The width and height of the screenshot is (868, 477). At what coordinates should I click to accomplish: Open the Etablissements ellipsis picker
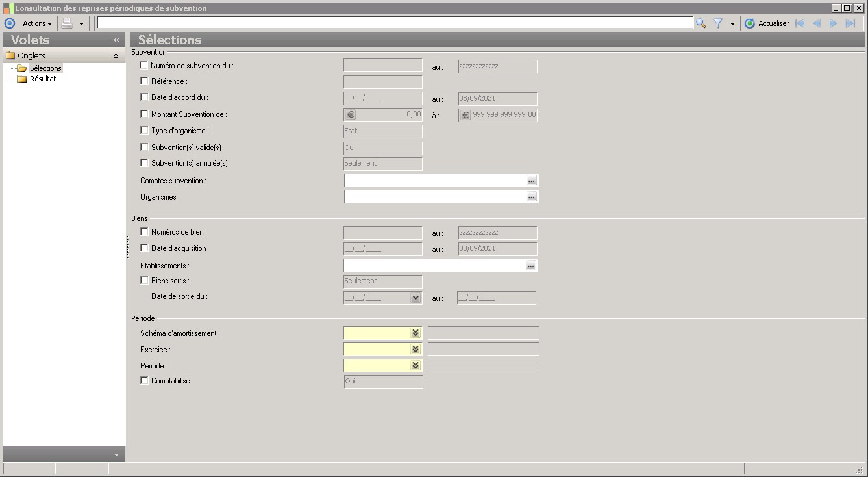pos(530,266)
